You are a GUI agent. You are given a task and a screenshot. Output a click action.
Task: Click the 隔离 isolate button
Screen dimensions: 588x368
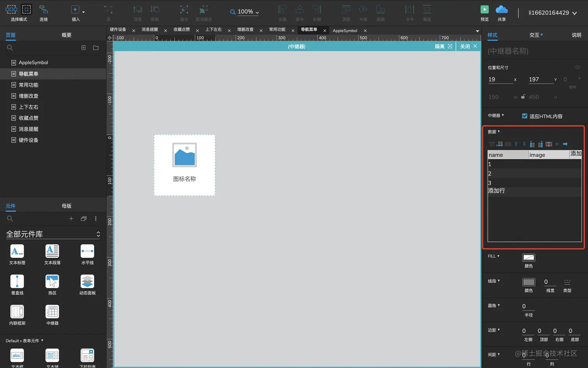pyautogui.click(x=443, y=46)
